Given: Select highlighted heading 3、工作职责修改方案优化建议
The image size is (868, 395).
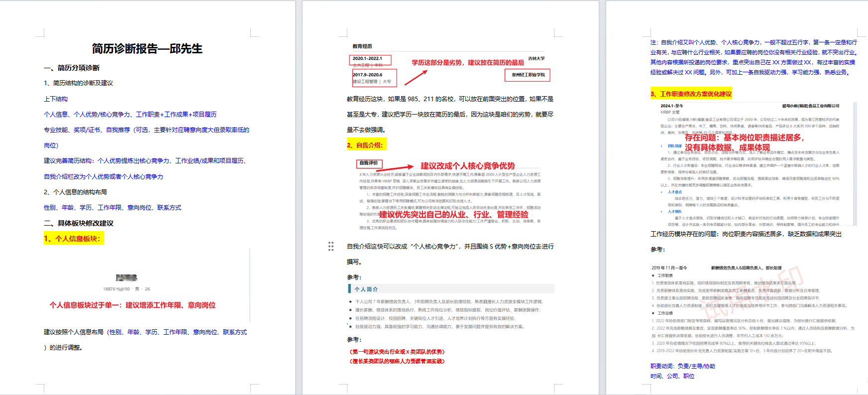Looking at the screenshot, I should 691,94.
